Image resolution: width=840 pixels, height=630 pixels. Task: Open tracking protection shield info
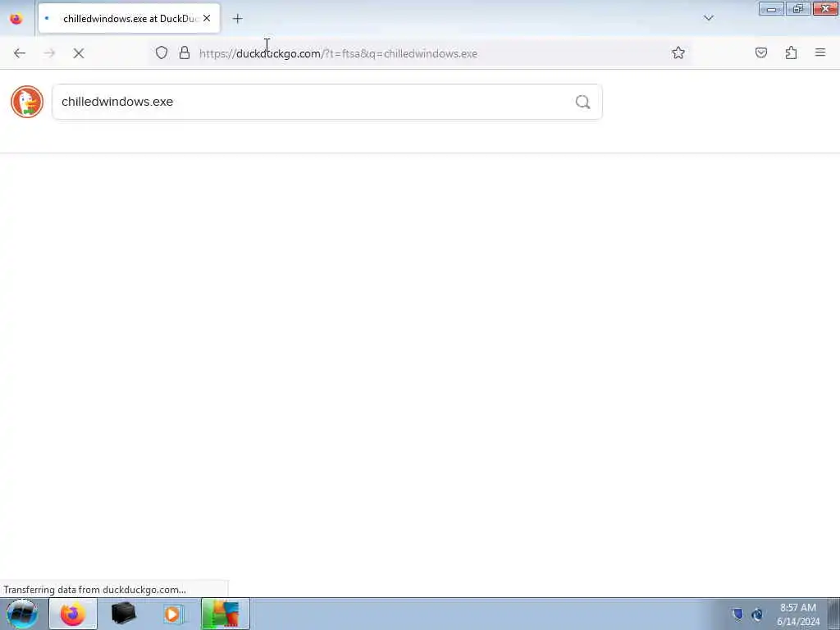(x=162, y=52)
